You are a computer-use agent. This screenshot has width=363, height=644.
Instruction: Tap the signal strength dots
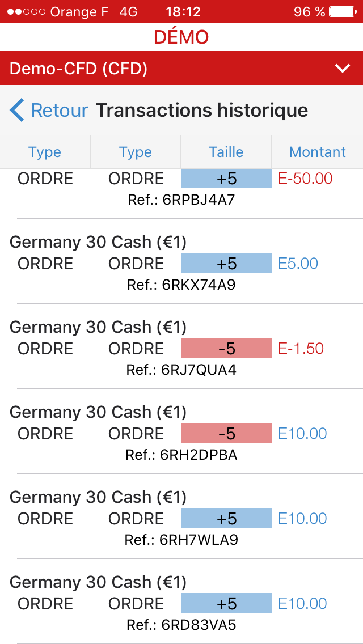point(27,11)
